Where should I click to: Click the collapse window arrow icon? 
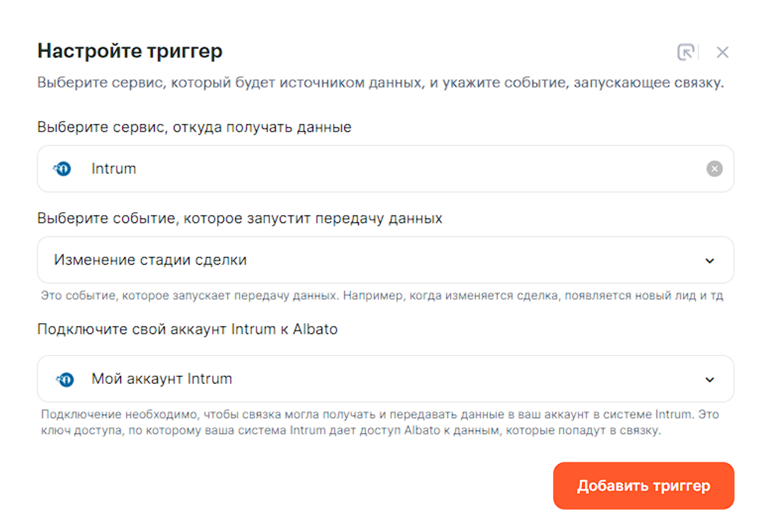pyautogui.click(x=686, y=52)
